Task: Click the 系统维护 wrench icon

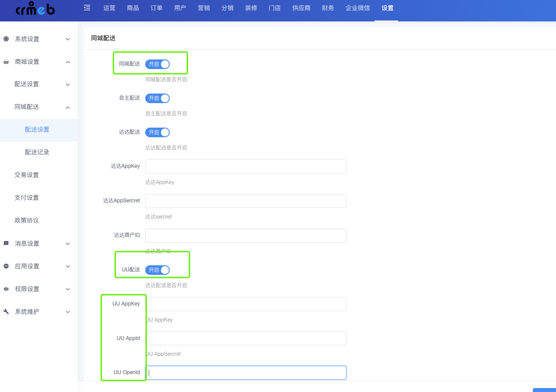Action: coord(6,312)
